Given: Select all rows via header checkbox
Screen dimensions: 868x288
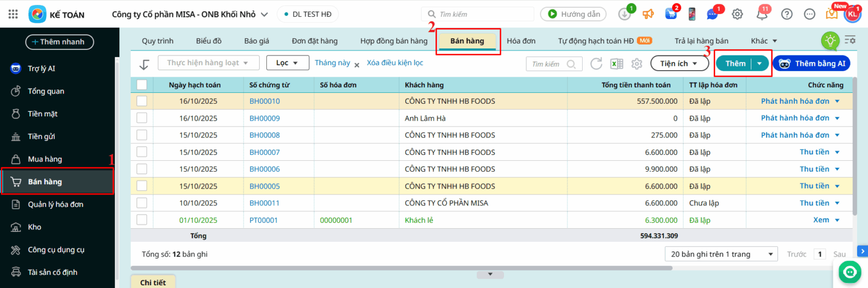Looking at the screenshot, I should click(x=142, y=85).
